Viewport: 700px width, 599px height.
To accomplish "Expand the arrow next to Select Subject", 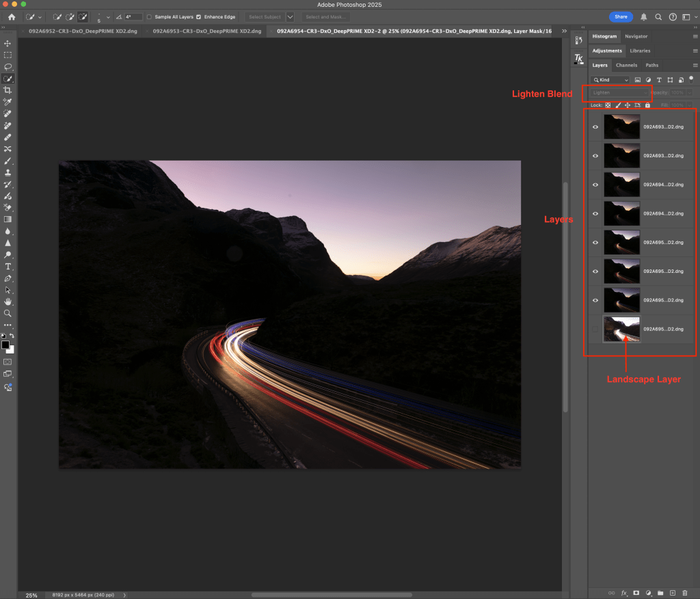I will tap(291, 16).
